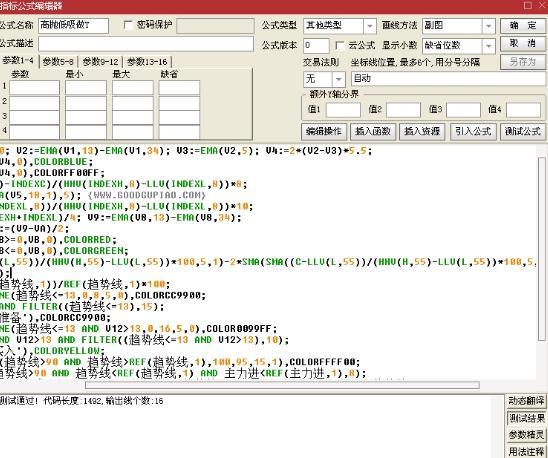Open the 编辑操作 menu button

(324, 131)
